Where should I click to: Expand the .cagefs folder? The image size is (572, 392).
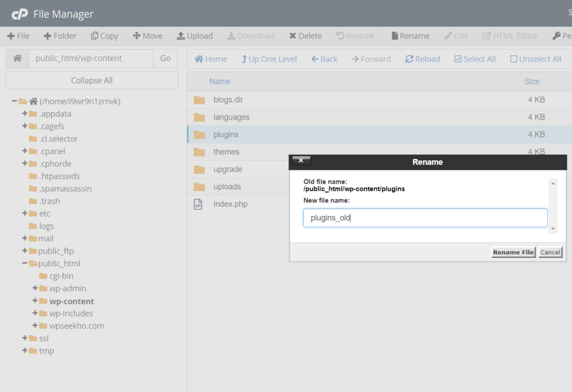25,126
